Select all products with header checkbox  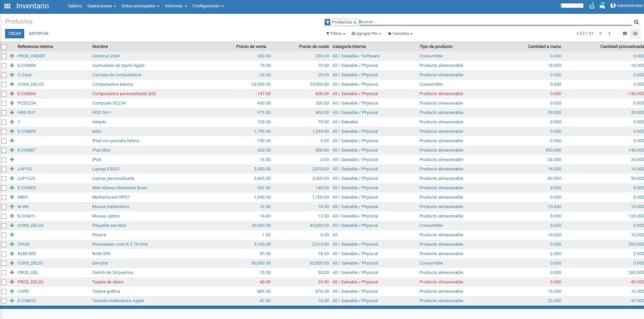(x=4, y=47)
